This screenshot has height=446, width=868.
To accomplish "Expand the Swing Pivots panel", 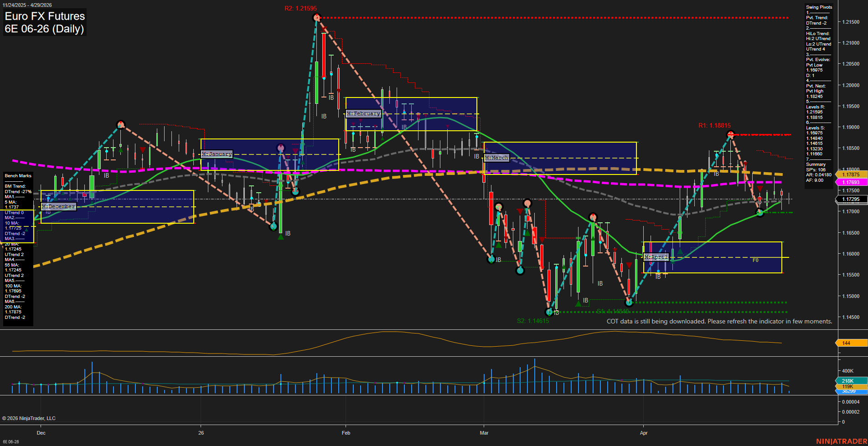I will 818,7.
